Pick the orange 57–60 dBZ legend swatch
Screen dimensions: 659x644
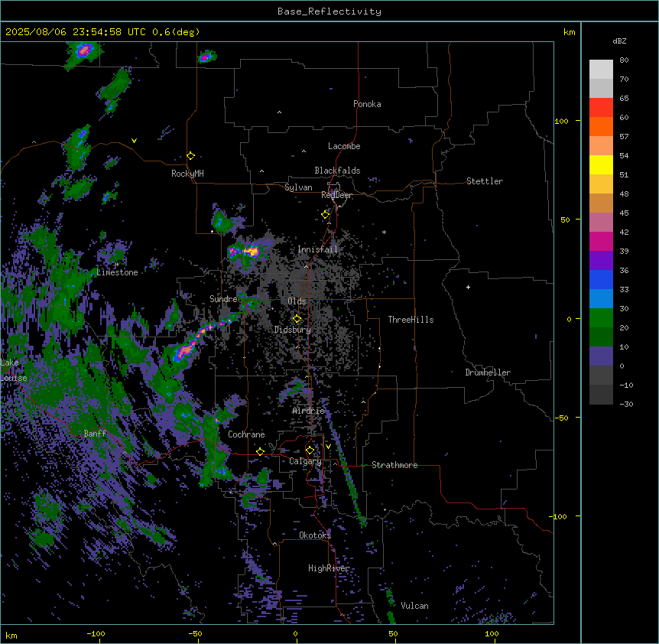[x=601, y=127]
